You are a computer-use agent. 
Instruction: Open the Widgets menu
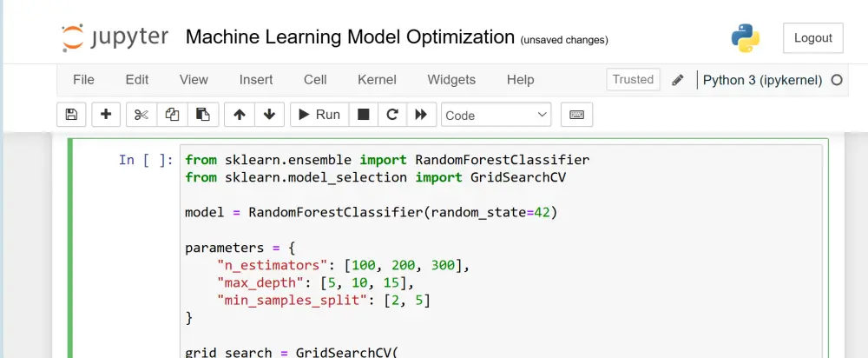(451, 80)
